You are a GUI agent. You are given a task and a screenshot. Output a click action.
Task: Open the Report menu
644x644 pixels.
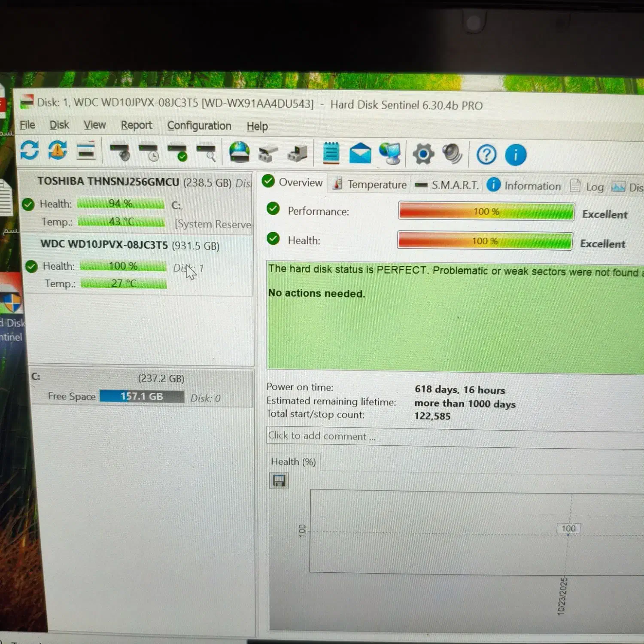coord(137,125)
